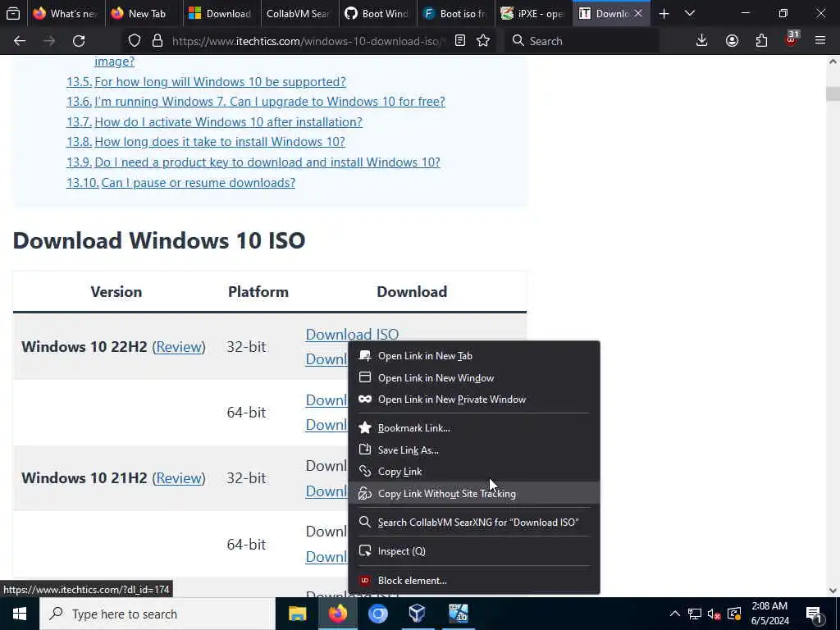Choose Block element from context menu
840x630 pixels.
coord(474,580)
